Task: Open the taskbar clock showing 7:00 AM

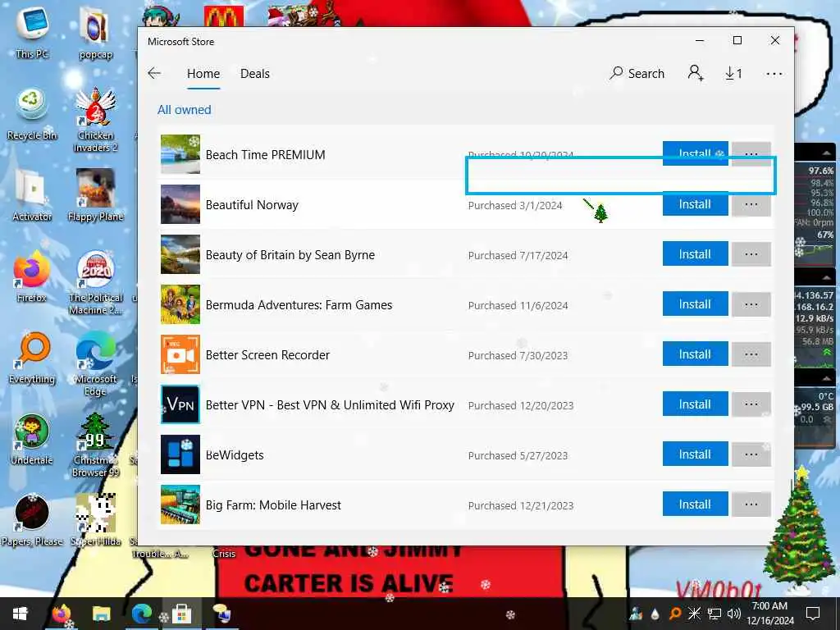Action: [x=769, y=614]
